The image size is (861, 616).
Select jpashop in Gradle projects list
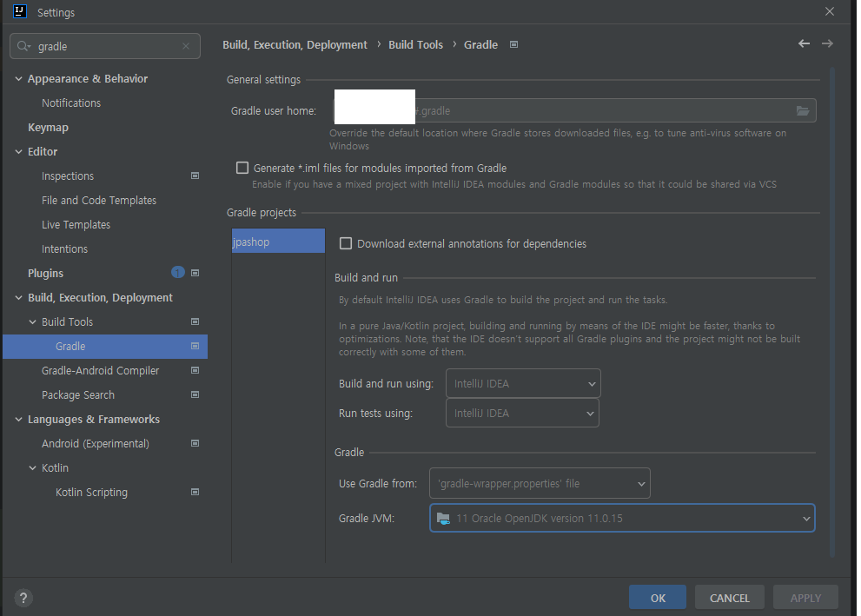(278, 242)
